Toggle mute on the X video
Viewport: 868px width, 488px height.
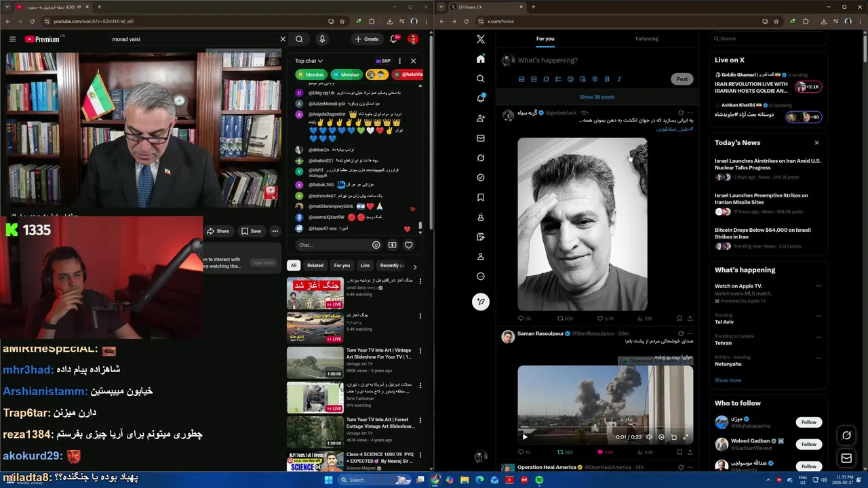(x=649, y=437)
